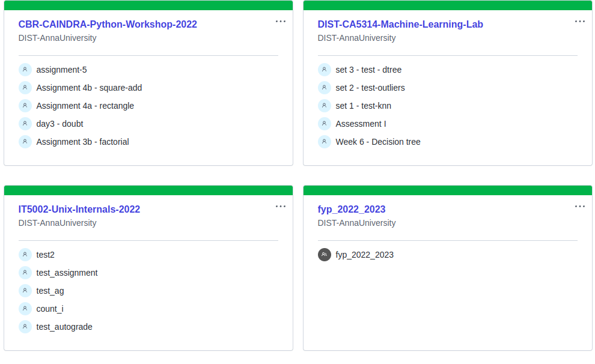The height and width of the screenshot is (364, 595).
Task: Open set 3 - test - dtree assignment
Action: coord(368,70)
